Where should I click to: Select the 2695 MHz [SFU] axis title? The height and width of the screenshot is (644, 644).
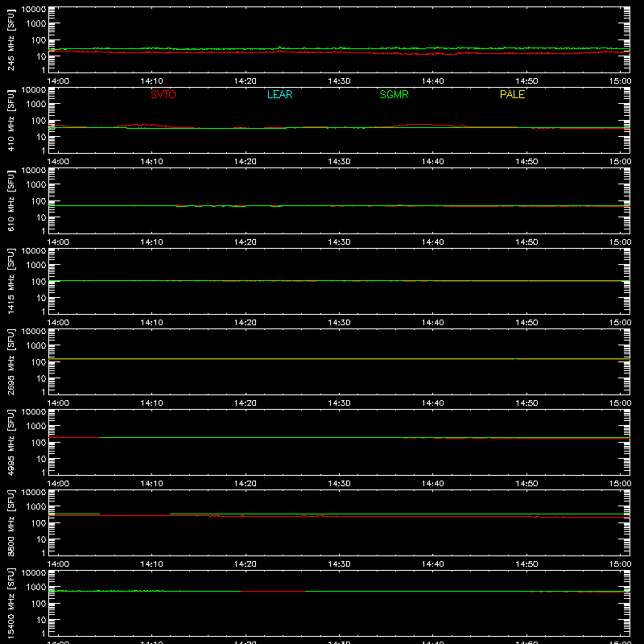coord(11,361)
